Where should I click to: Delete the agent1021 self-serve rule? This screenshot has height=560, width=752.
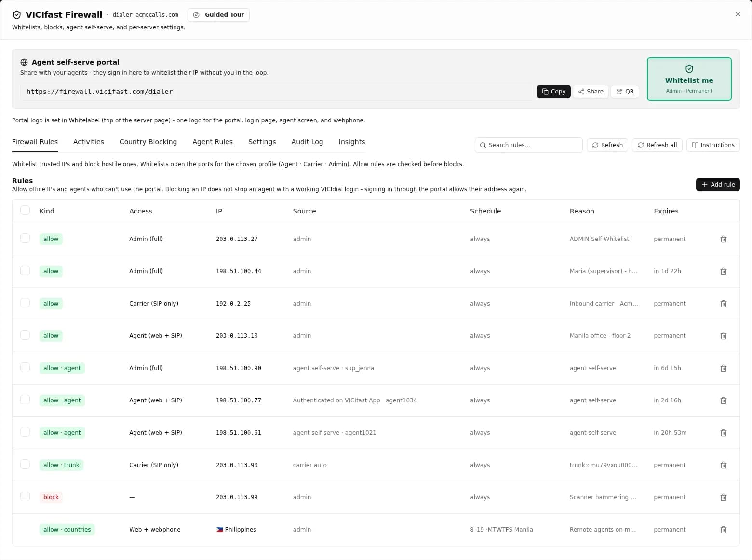(723, 433)
